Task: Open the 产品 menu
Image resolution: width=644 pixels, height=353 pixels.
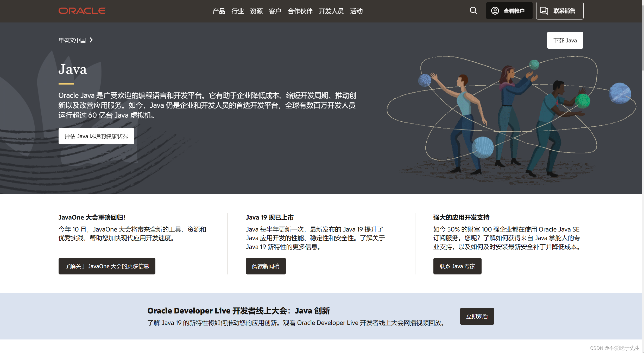Action: (x=218, y=11)
